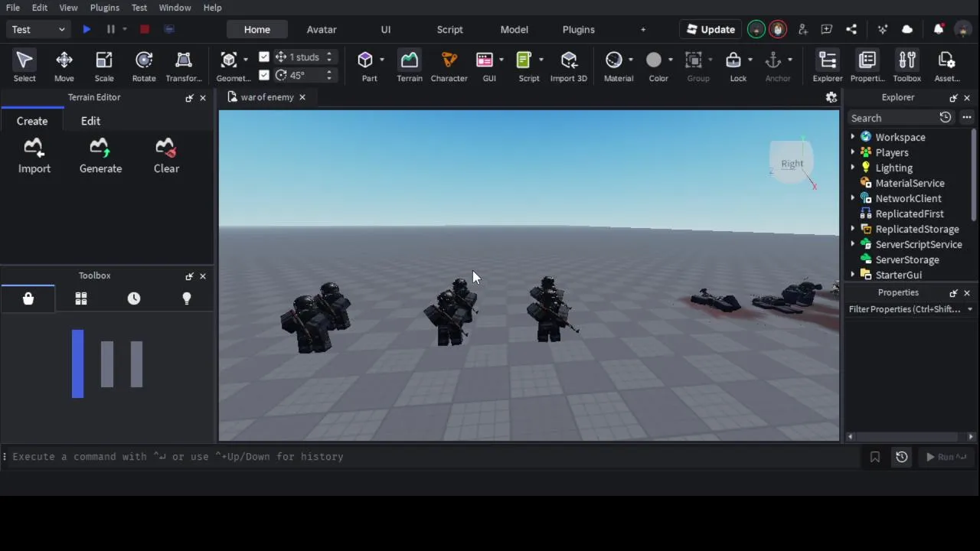The width and height of the screenshot is (980, 551).
Task: Open the Geometry tool dropdown arrow
Action: pos(246,60)
